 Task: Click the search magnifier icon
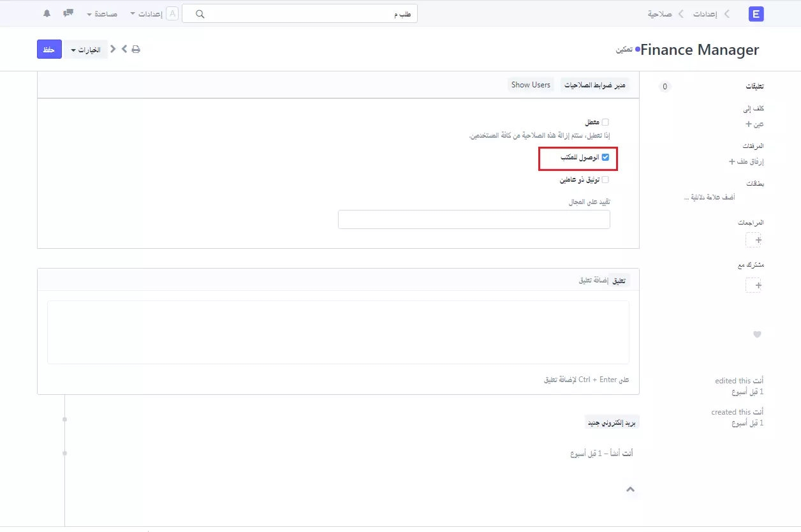pyautogui.click(x=200, y=14)
